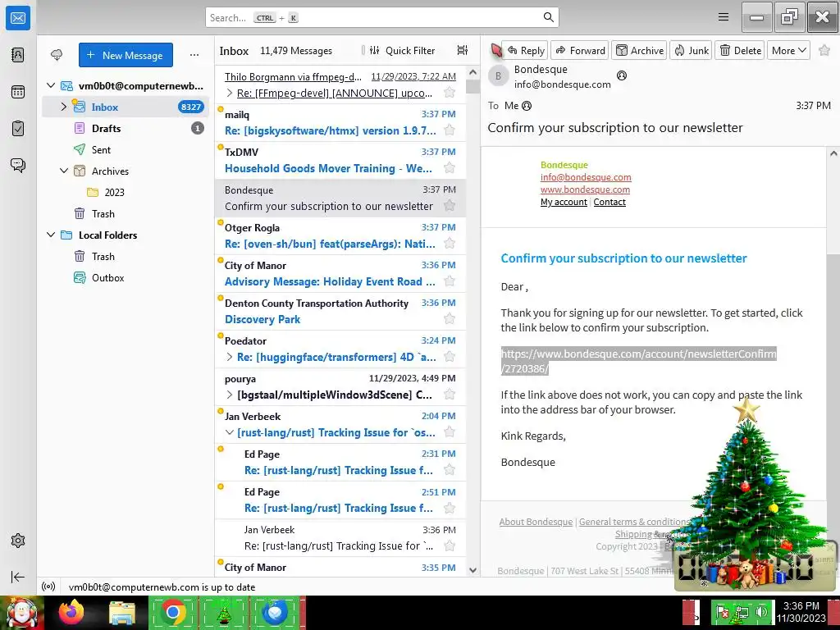Delete the current message
The width and height of the screenshot is (840, 630).
click(740, 50)
